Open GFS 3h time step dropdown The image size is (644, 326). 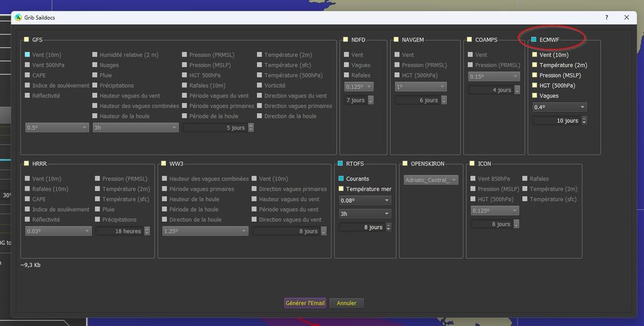click(x=136, y=127)
